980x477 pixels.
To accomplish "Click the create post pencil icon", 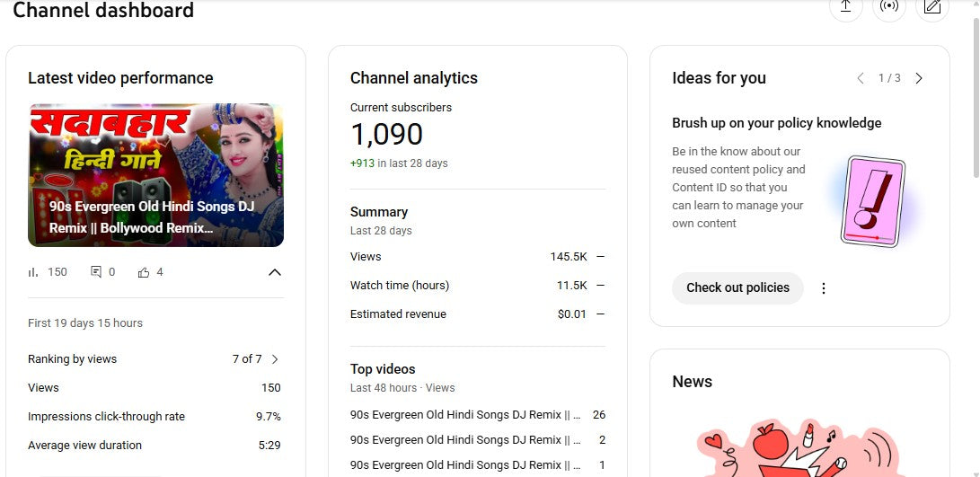I will point(932,7).
